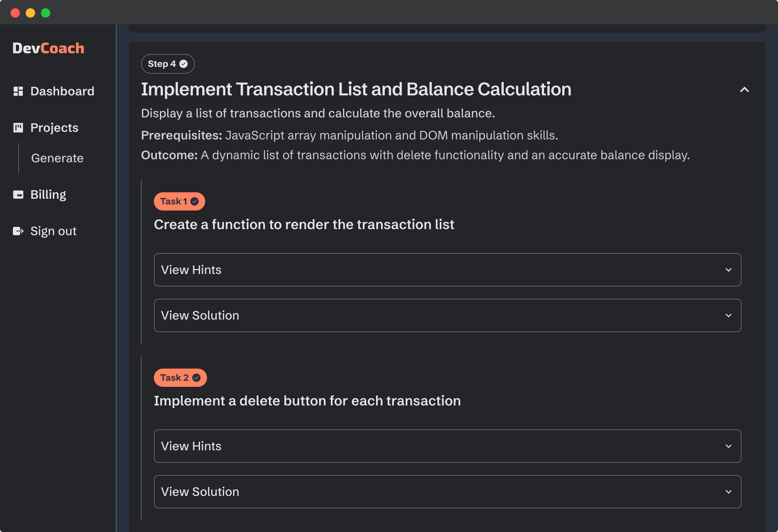Viewport: 778px width, 532px height.
Task: Open Billing via its card icon
Action: [x=18, y=194]
